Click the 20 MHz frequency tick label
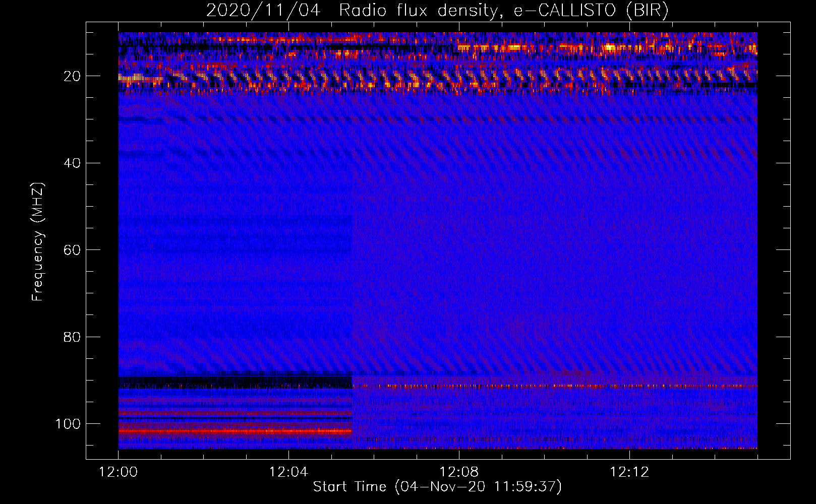The image size is (816, 504). pyautogui.click(x=72, y=76)
